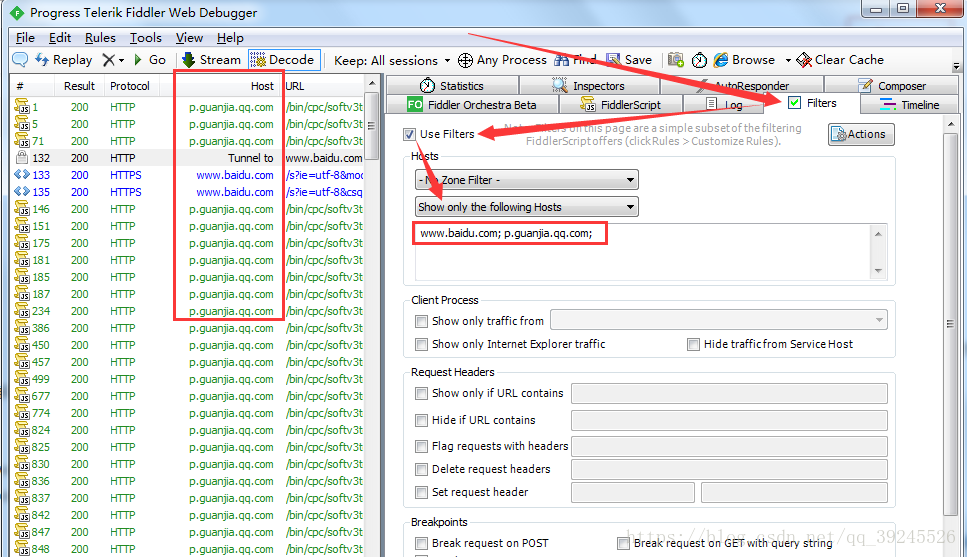Image resolution: width=967 pixels, height=557 pixels.
Task: Click the timer stopwatch icon
Action: pyautogui.click(x=699, y=60)
